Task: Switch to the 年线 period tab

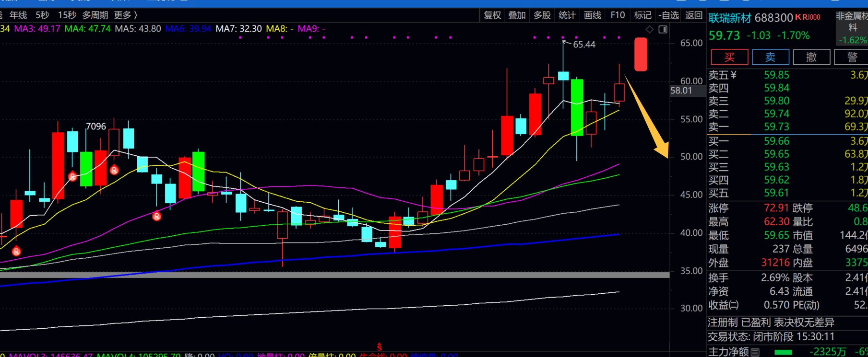Action: 18,15
